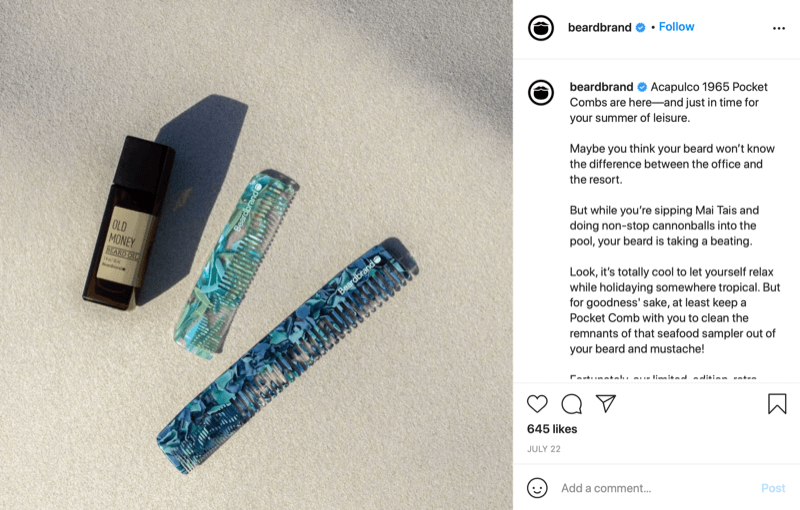Click the Old Money beard oil bottle in the photo

(129, 223)
